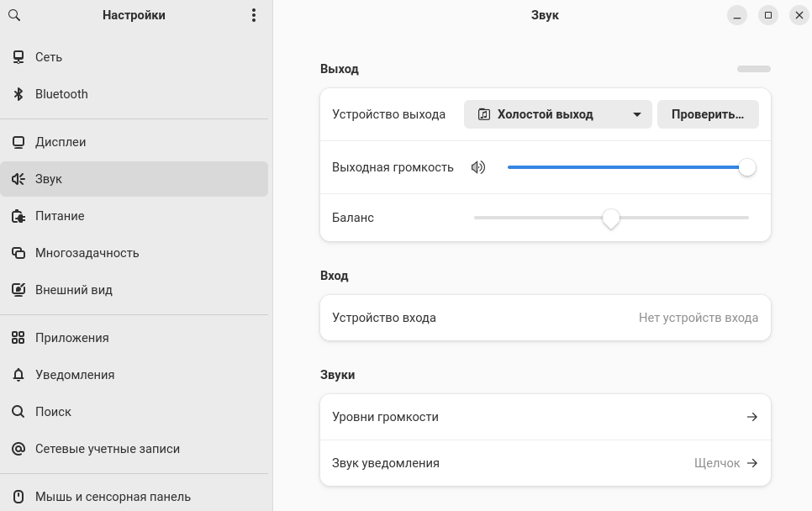Open Уровни громкости volume levels row
The width and height of the screenshot is (812, 511).
point(545,417)
